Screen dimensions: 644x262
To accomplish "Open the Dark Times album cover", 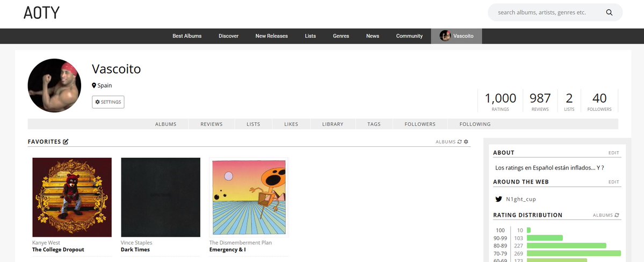I will pos(161,197).
